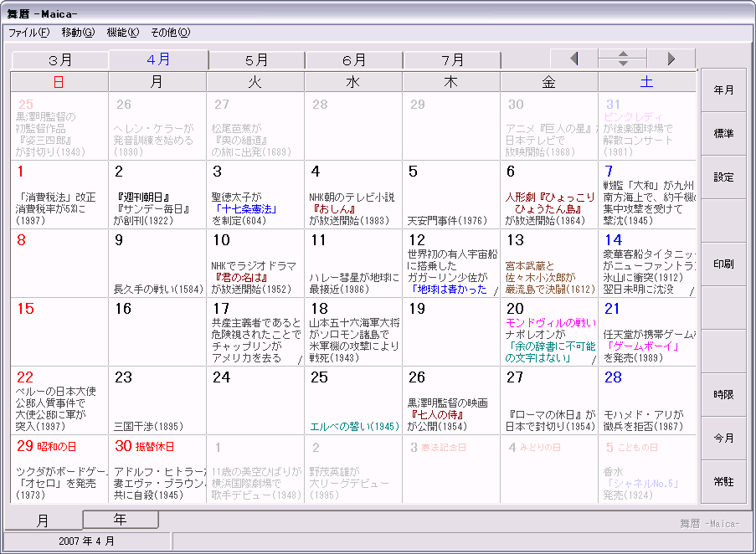The height and width of the screenshot is (554, 756).
Task: Select April 7 戦艦大和 cell
Action: 646,195
